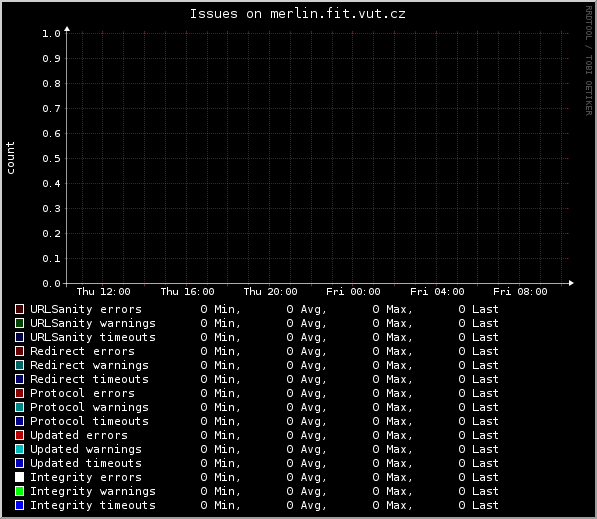The height and width of the screenshot is (519, 597).
Task: Select the Redirect errors legend swatch
Action: tap(19, 351)
